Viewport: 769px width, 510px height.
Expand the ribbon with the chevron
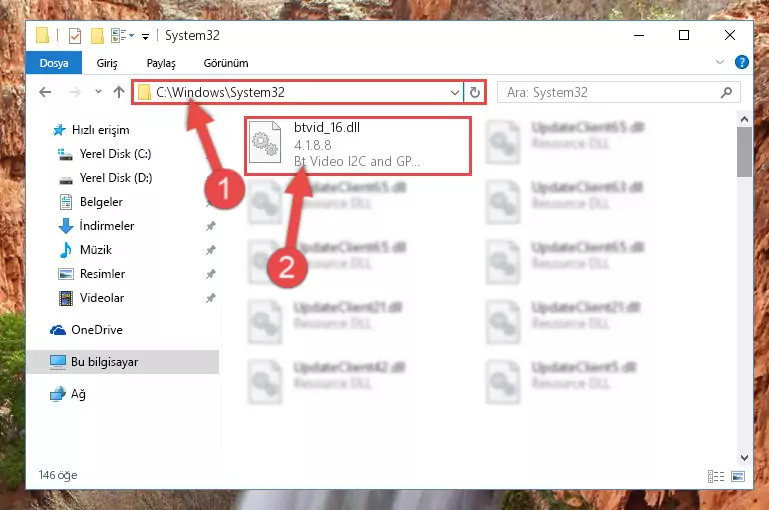[x=719, y=62]
